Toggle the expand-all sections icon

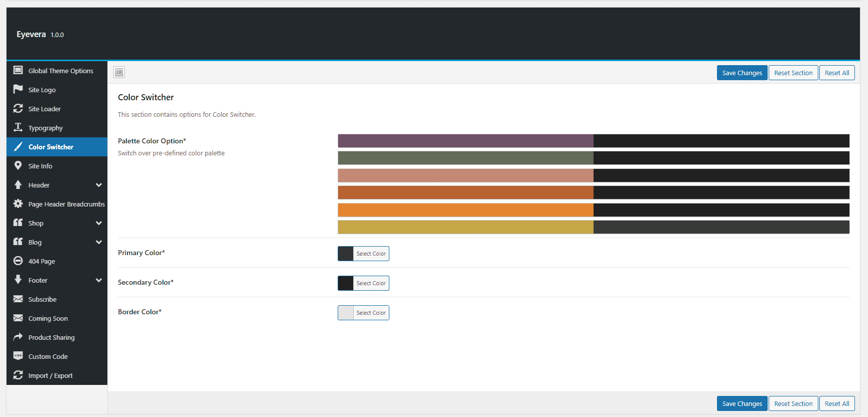coord(119,72)
